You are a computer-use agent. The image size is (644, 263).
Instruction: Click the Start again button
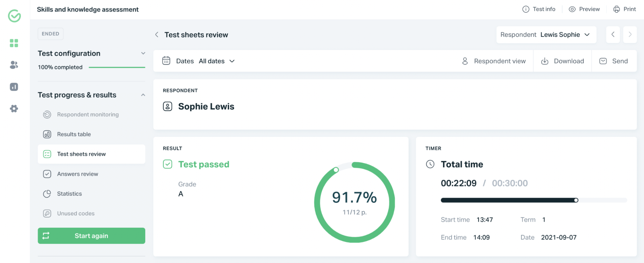91,236
